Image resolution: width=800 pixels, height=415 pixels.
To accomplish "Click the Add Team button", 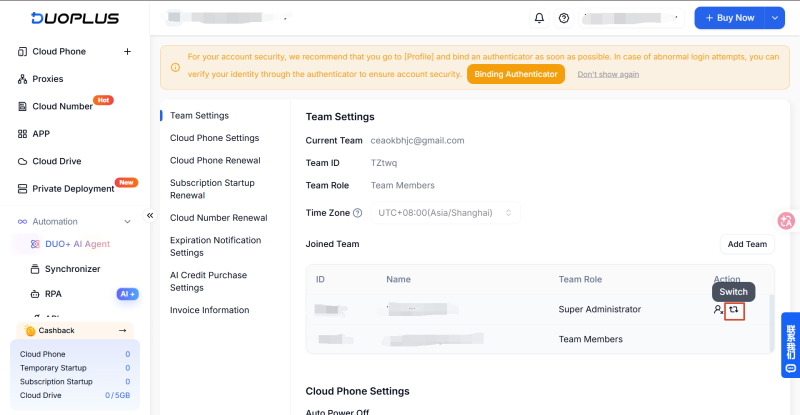I will coord(747,245).
